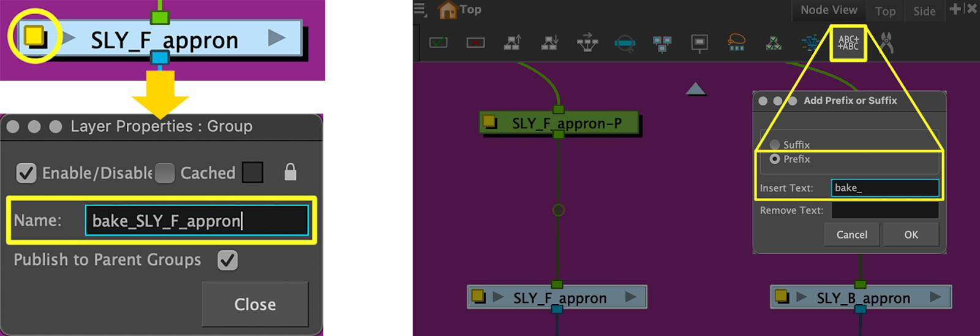The width and height of the screenshot is (980, 336).
Task: Enable the Cached checkbox
Action: (x=165, y=174)
